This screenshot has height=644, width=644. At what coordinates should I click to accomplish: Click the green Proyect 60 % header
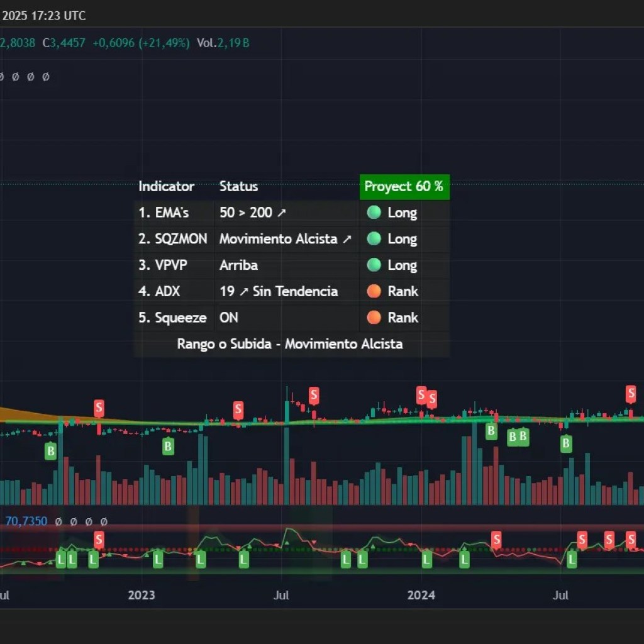point(404,187)
